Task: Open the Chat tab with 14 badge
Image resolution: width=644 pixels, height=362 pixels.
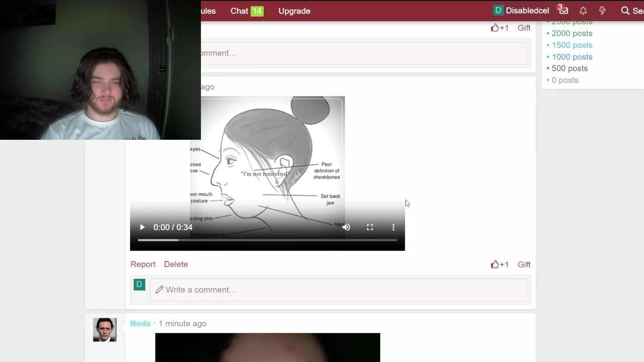Action: (x=247, y=11)
